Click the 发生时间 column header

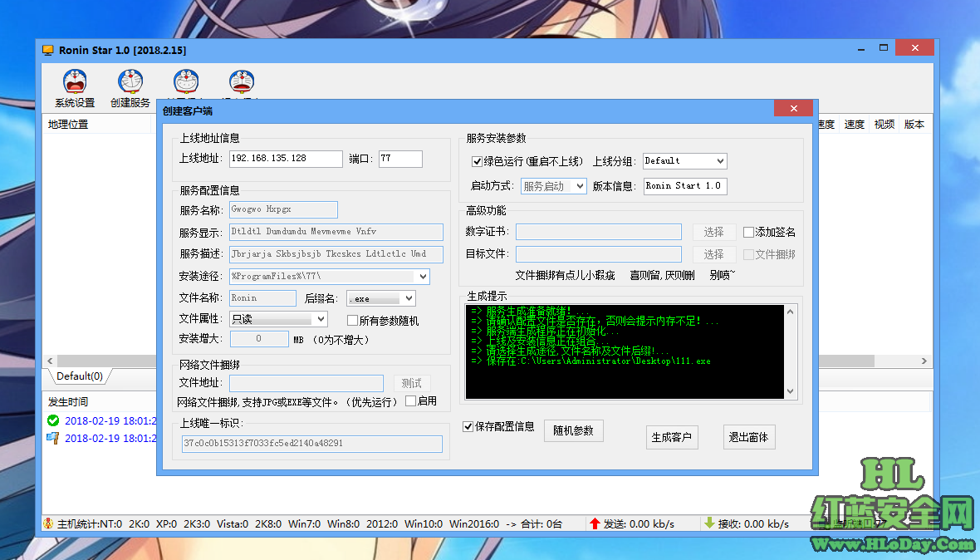coord(68,402)
